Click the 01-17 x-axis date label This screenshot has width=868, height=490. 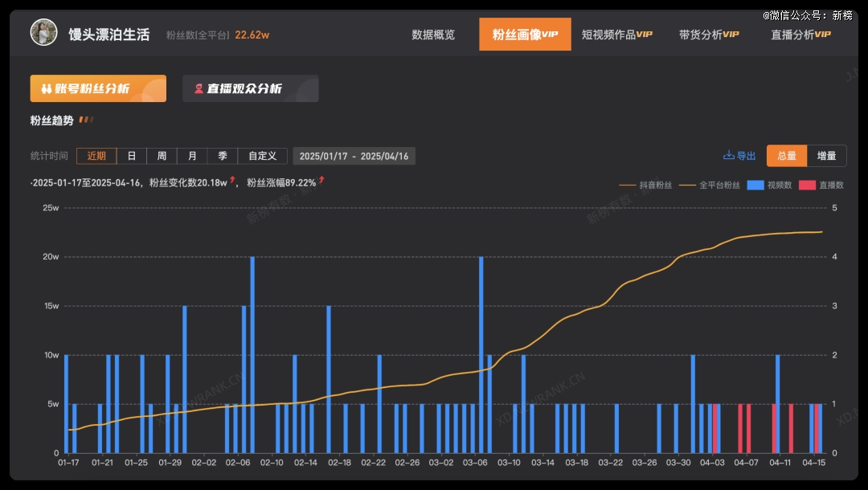(x=68, y=463)
